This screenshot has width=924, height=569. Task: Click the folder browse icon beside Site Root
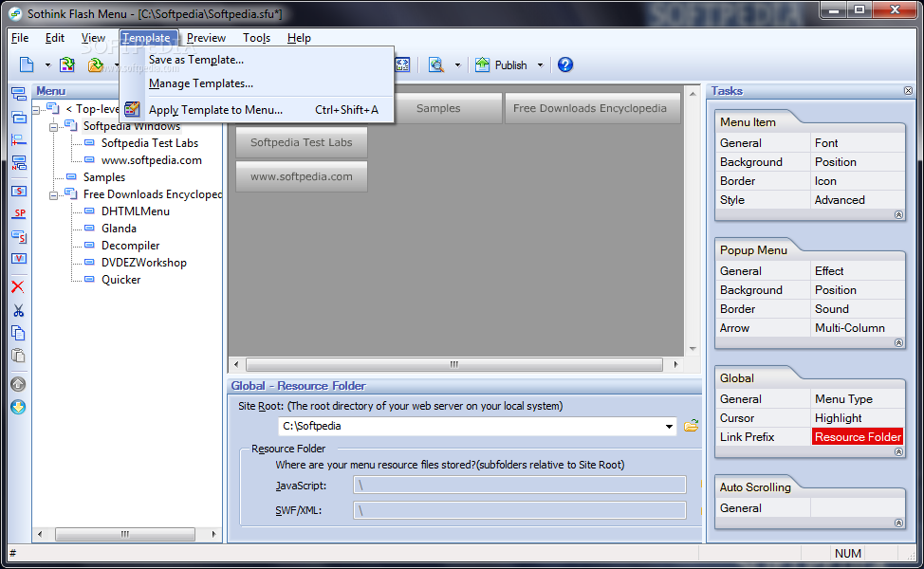pos(691,426)
